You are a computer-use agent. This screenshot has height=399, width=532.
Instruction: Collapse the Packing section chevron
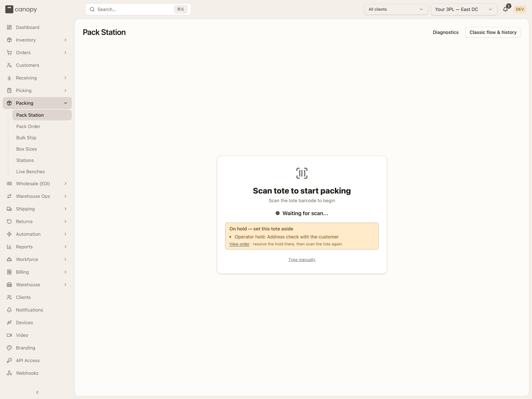(x=65, y=103)
